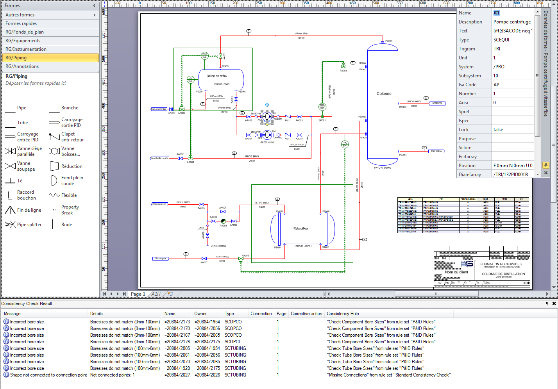Viewport: 558px width, 389px height.
Task: Go to the first page with navigation arrow
Action: 105,294
